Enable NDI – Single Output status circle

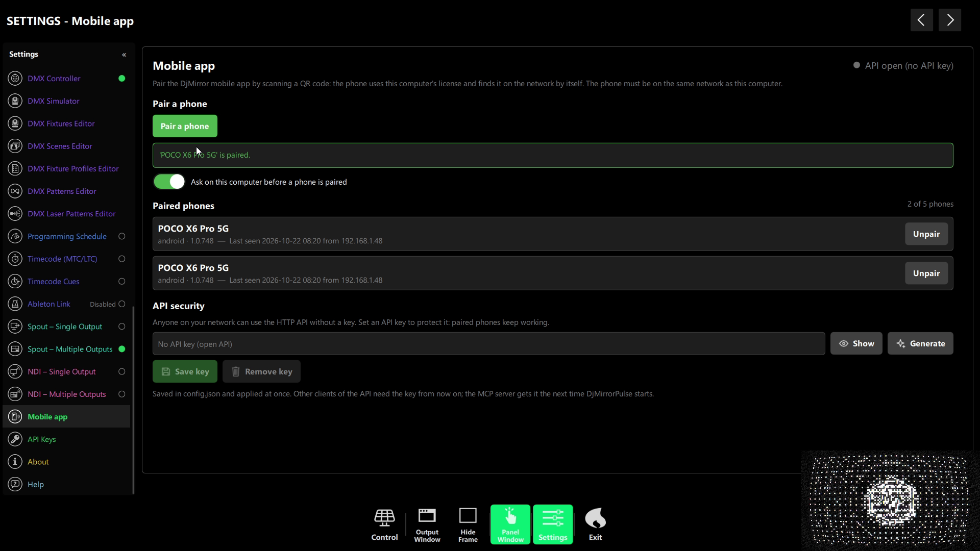(x=122, y=371)
